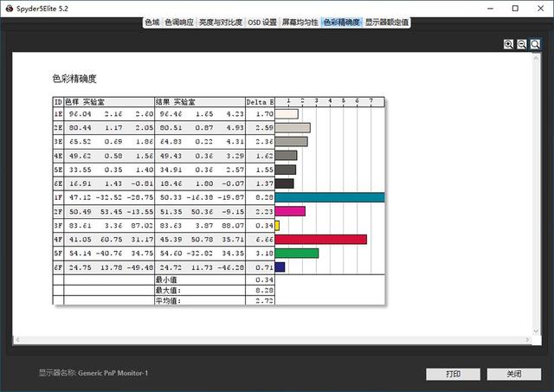
Task: Click the green 5F Delta E bar
Action: 296,253
